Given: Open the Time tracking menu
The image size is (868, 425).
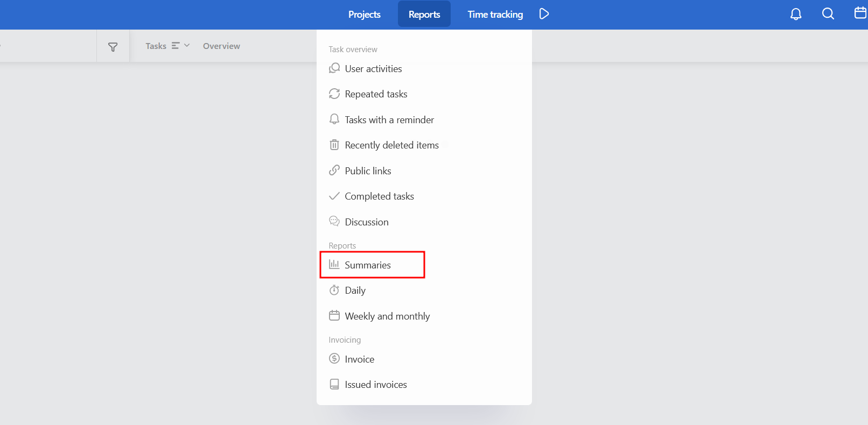Looking at the screenshot, I should pos(495,15).
